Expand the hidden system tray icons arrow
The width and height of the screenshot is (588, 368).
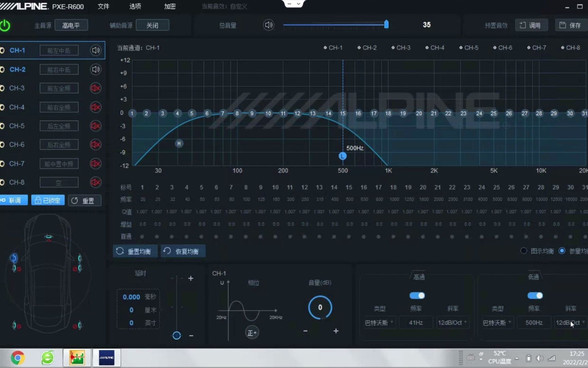click(x=517, y=358)
